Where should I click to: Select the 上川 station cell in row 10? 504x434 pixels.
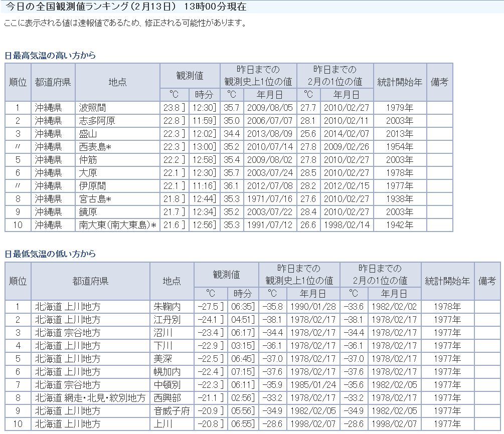click(172, 423)
